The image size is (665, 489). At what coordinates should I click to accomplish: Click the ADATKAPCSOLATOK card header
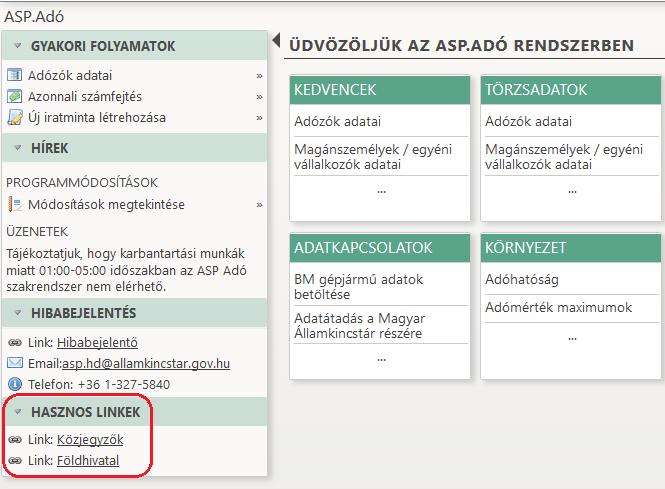click(380, 248)
